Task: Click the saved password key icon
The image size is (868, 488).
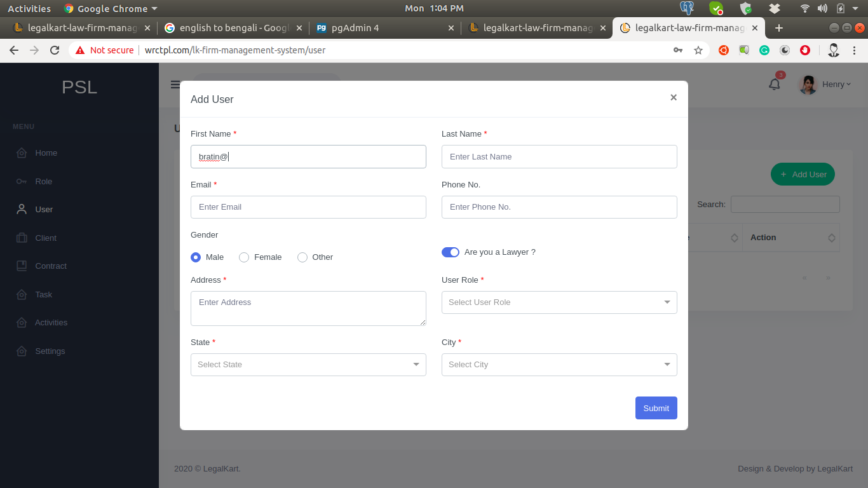Action: click(678, 50)
